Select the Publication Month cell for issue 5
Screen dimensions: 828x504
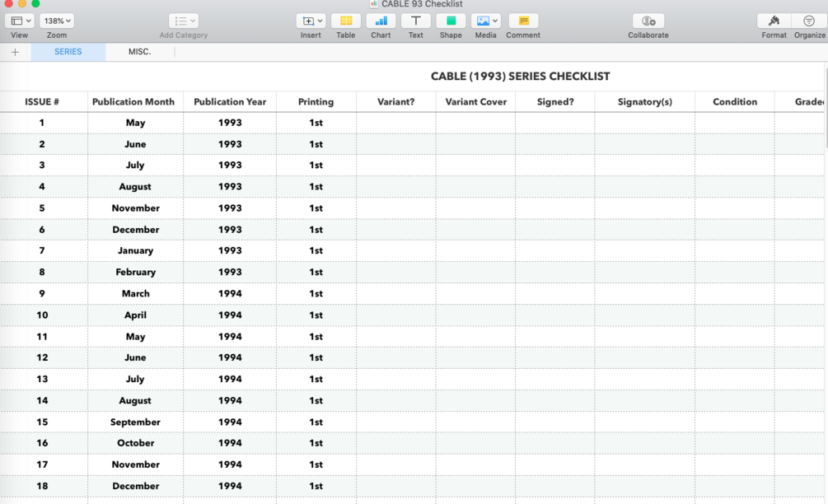[x=135, y=208]
